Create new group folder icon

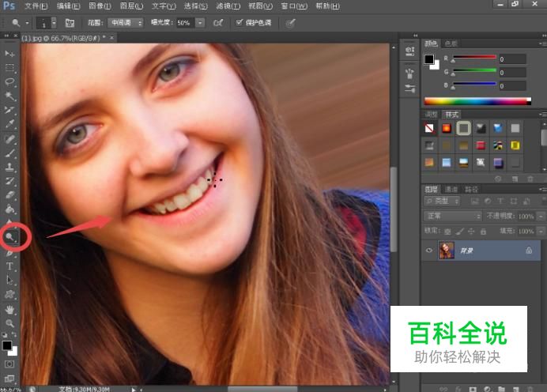pyautogui.click(x=501, y=389)
